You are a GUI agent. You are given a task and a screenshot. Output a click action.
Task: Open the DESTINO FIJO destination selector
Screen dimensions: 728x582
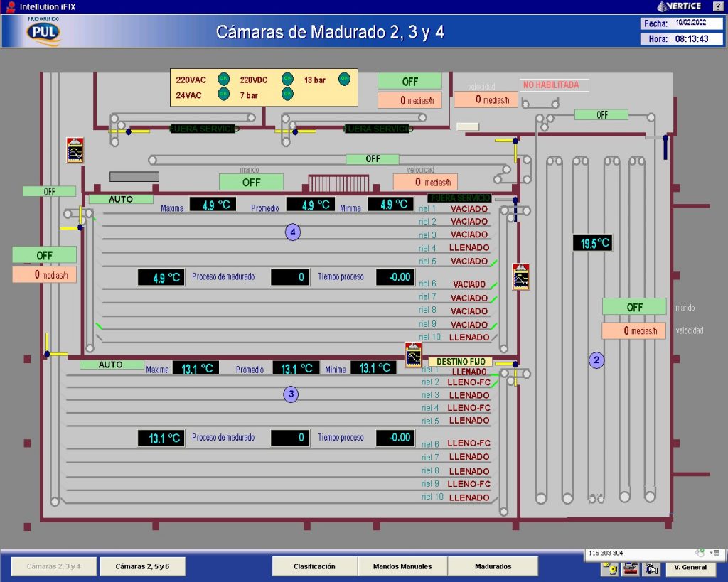[x=461, y=362]
